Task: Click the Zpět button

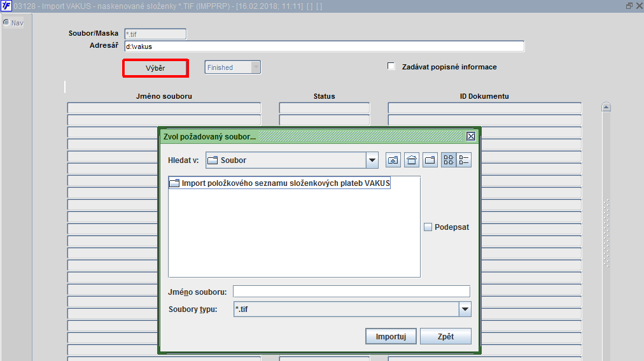Action: click(x=445, y=336)
